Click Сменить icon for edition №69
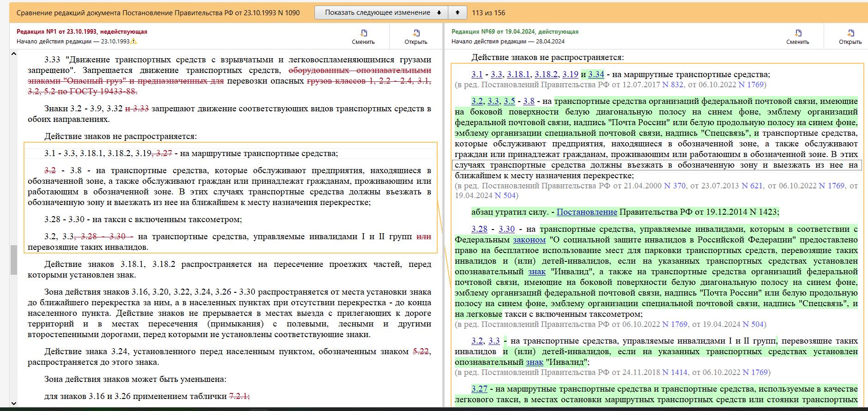The image size is (868, 411). click(x=798, y=33)
